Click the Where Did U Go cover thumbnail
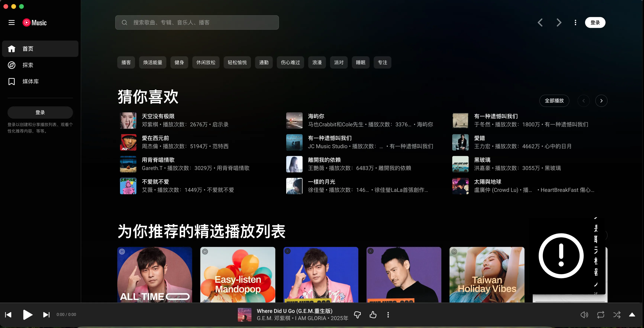Image resolution: width=644 pixels, height=328 pixels. pos(245,315)
